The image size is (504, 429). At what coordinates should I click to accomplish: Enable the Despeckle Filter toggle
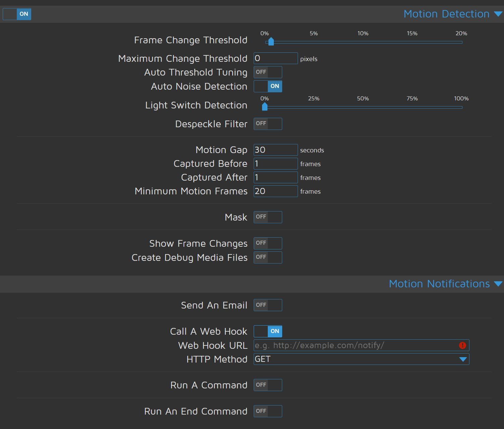[268, 124]
